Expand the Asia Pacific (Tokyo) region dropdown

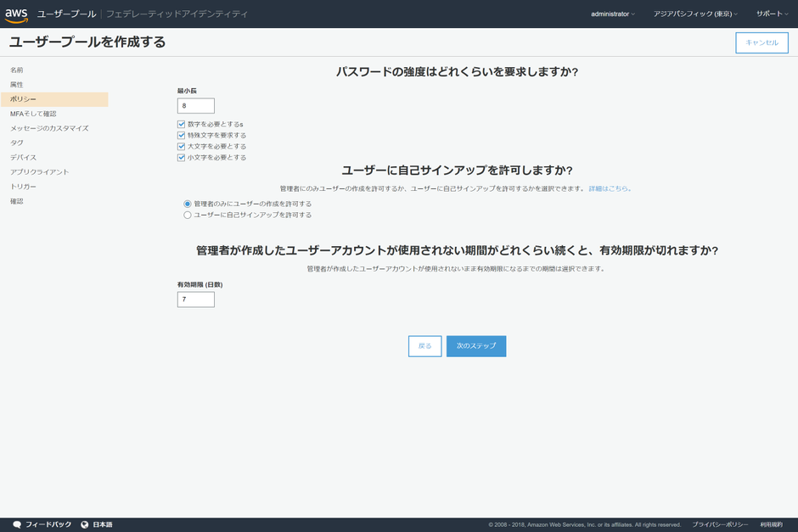tap(695, 14)
